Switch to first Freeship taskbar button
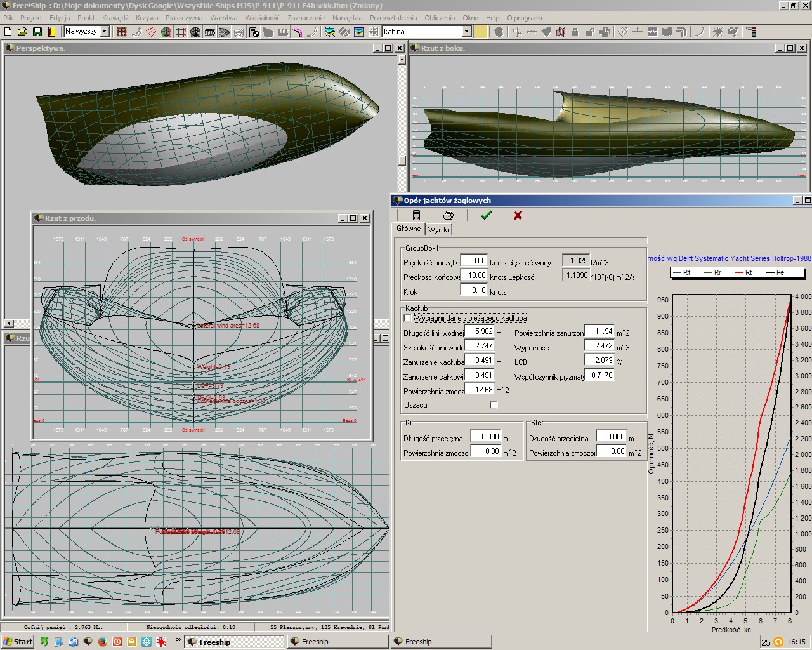812x650 pixels. [235, 642]
